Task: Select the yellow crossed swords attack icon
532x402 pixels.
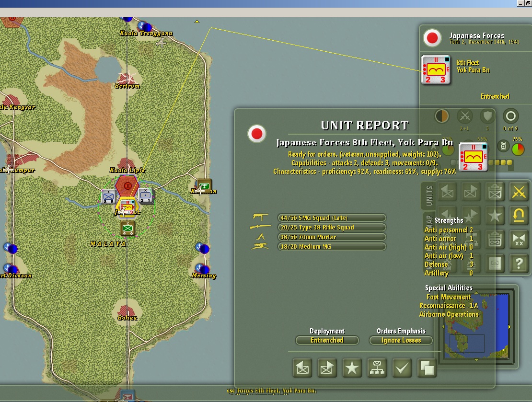Action: coord(519,192)
